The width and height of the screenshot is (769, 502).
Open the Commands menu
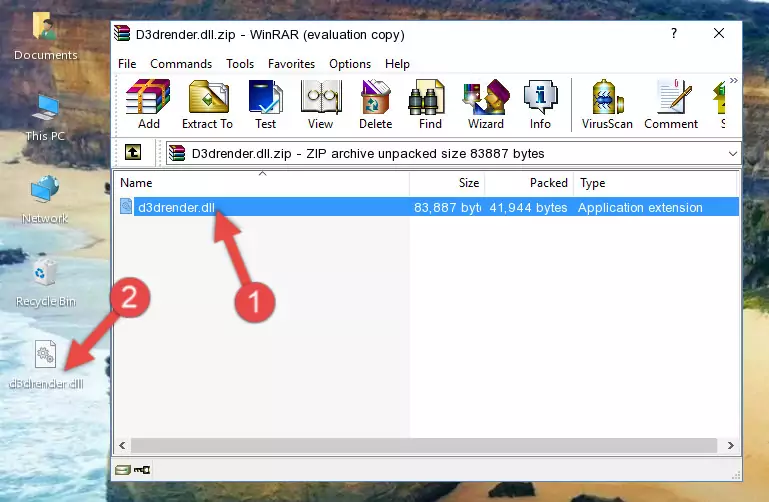pos(181,64)
